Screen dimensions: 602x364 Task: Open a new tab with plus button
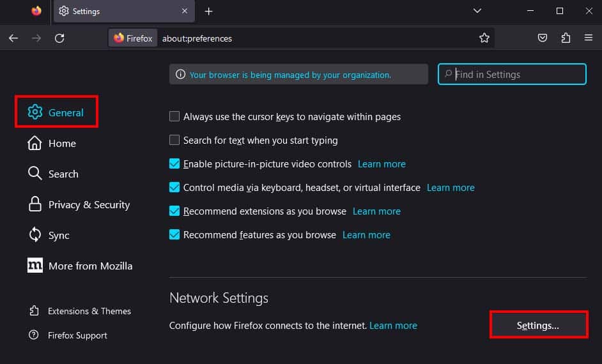click(x=208, y=11)
